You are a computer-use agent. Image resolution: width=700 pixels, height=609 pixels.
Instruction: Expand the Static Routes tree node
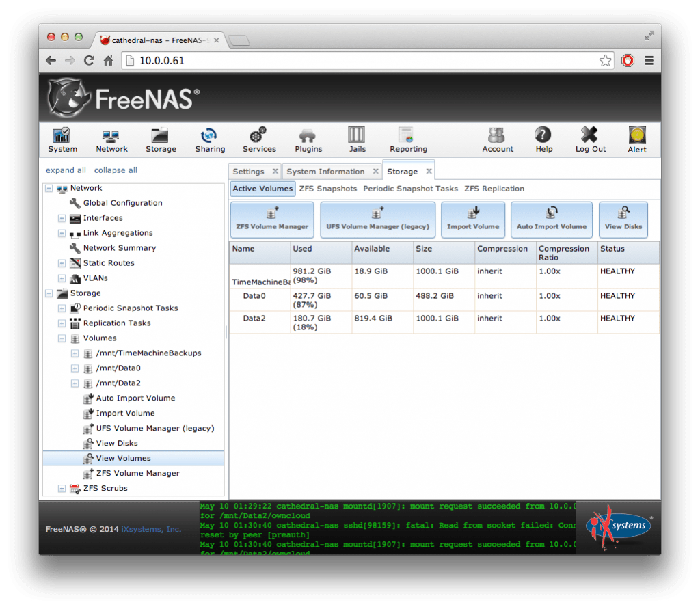62,263
